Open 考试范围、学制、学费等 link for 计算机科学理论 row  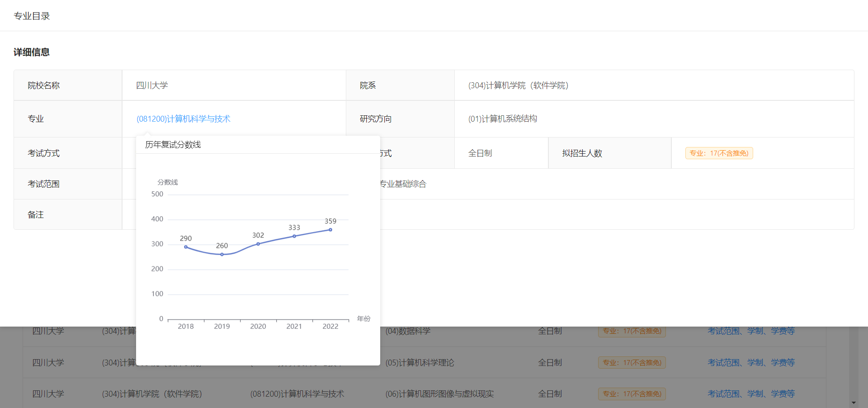coord(751,363)
